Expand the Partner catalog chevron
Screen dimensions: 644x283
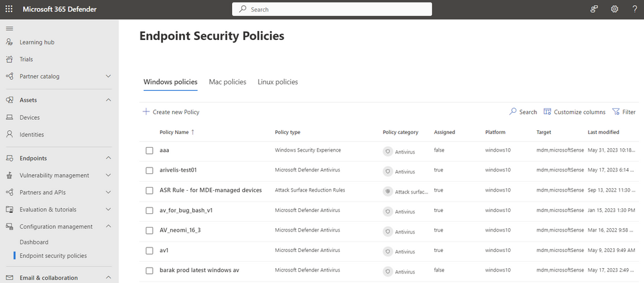tap(108, 77)
